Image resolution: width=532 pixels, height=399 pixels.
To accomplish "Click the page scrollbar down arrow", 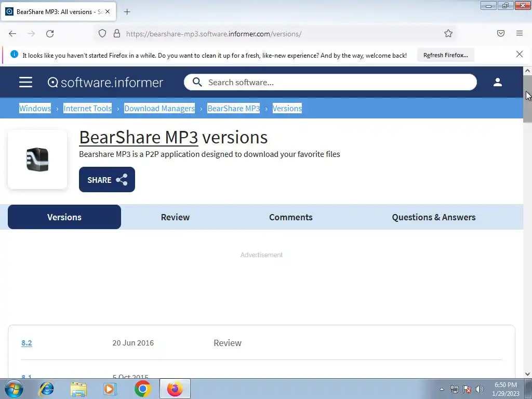I will 527,374.
